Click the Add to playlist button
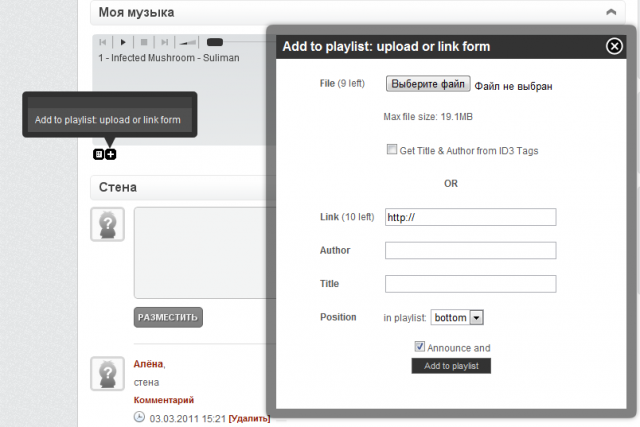Image resolution: width=640 pixels, height=427 pixels. (451, 366)
